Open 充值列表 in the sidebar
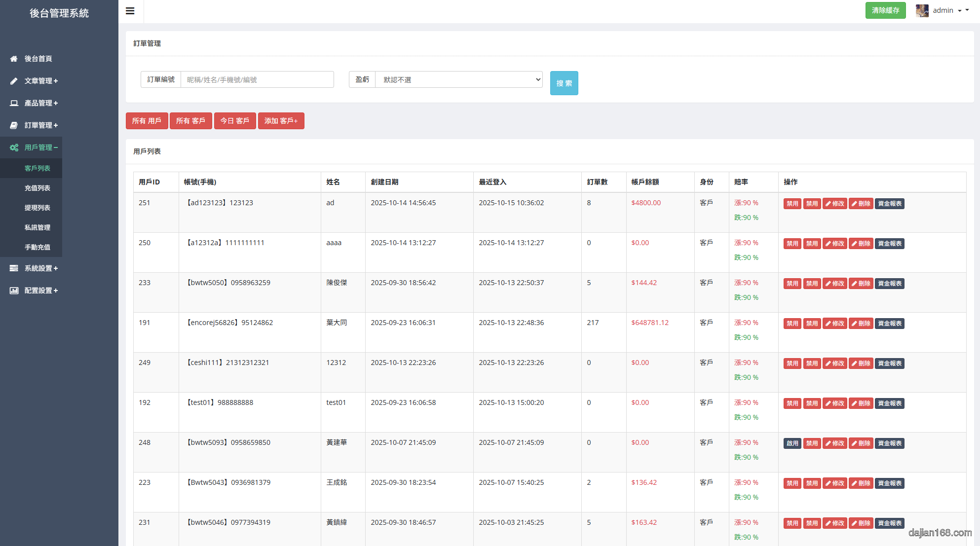The height and width of the screenshot is (546, 980). [x=38, y=188]
